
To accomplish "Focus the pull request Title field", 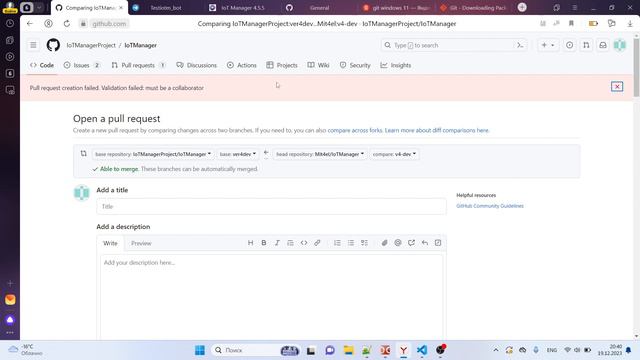I will click(x=271, y=207).
